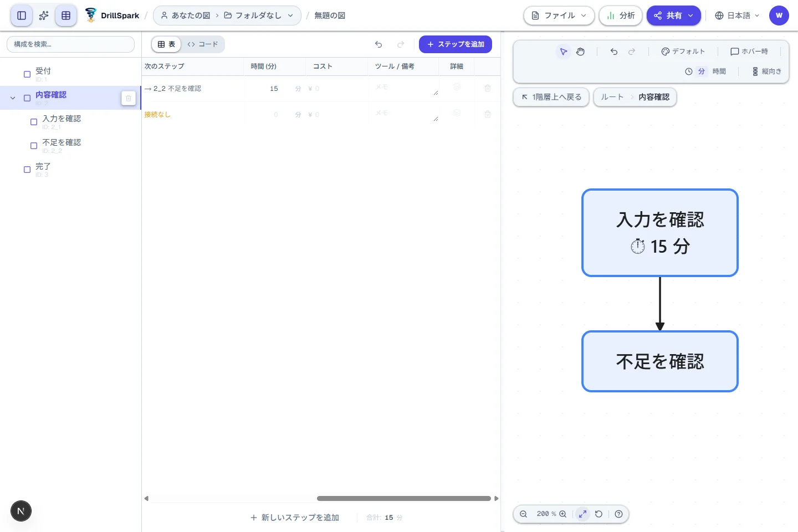Switch to the コード view tab

point(203,44)
